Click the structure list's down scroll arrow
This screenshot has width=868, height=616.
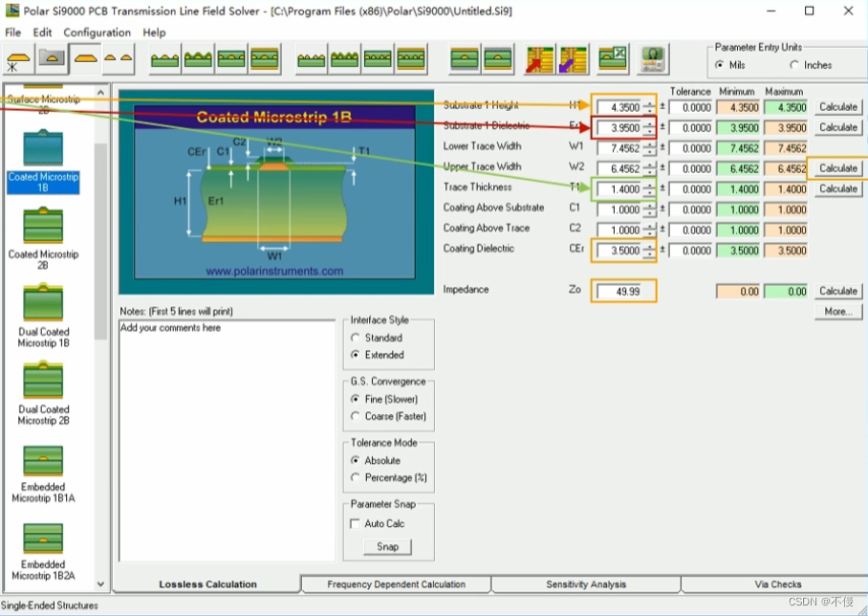click(100, 583)
